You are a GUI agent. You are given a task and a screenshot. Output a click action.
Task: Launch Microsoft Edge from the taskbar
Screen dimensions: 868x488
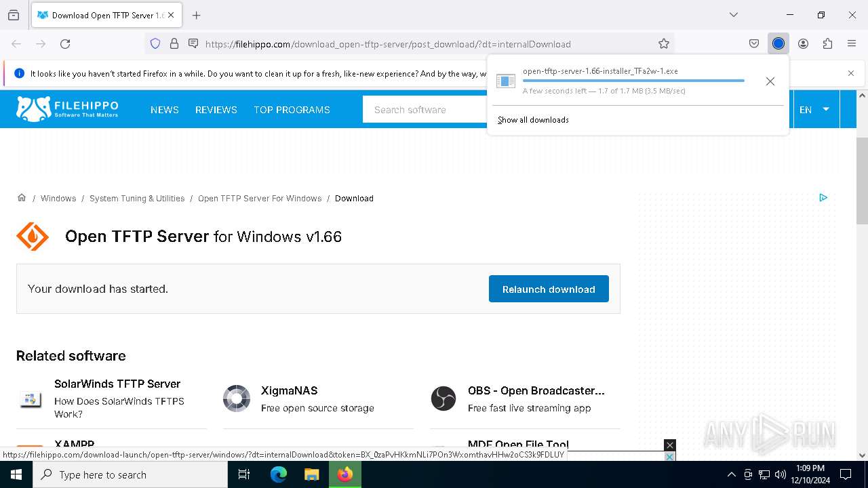click(279, 474)
